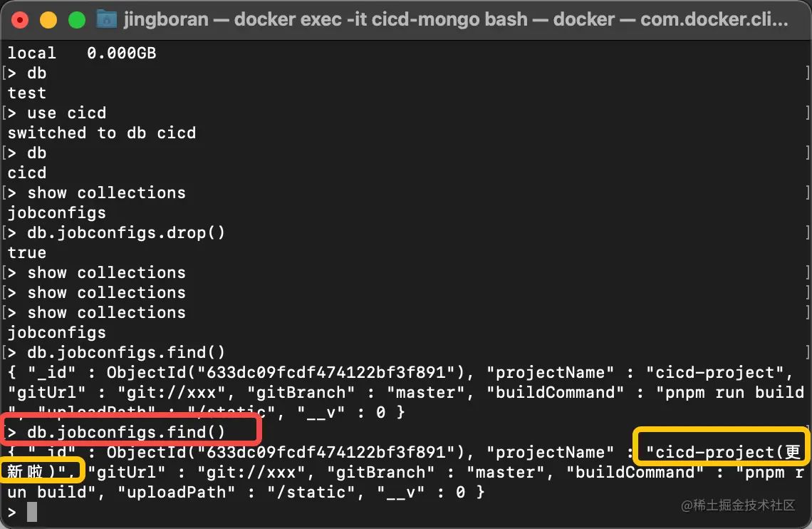Click the red close window button
The image size is (812, 529).
[20, 20]
